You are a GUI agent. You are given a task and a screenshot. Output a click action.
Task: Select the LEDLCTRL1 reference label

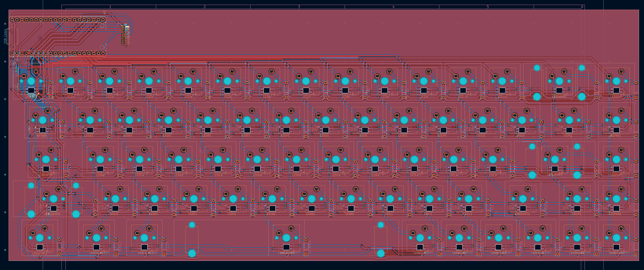(x=40, y=253)
